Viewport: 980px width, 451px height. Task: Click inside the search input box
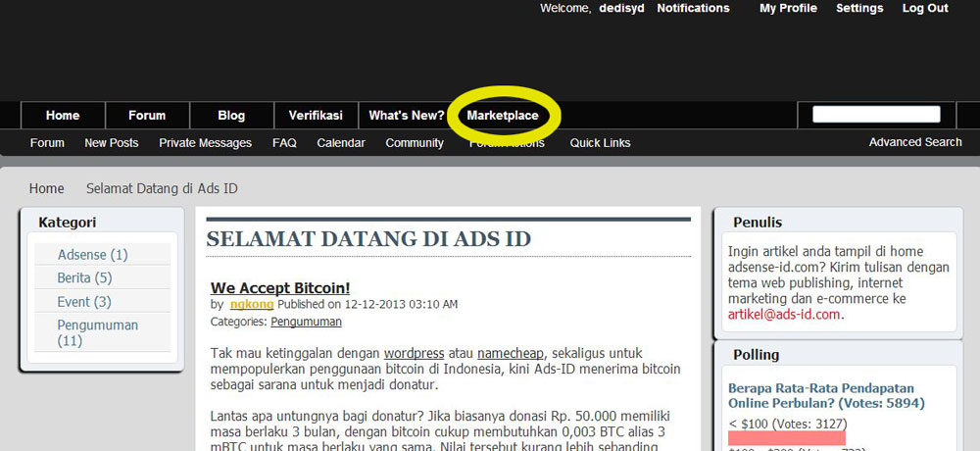[876, 115]
